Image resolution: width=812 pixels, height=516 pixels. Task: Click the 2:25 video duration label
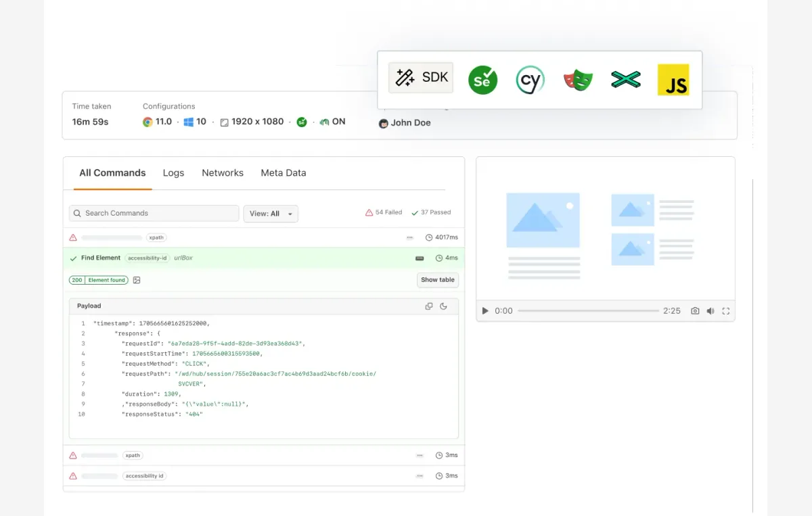[672, 311]
